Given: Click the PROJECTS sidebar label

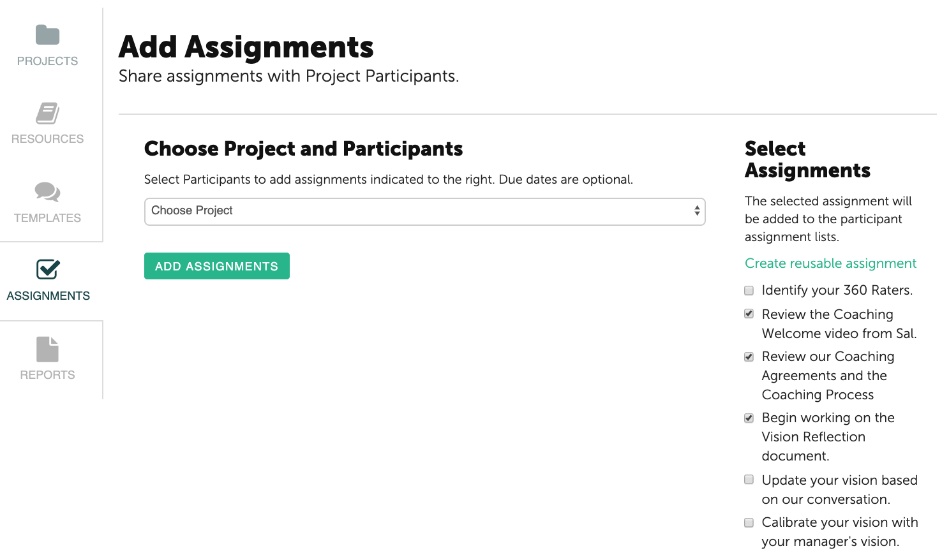Looking at the screenshot, I should point(47,61).
